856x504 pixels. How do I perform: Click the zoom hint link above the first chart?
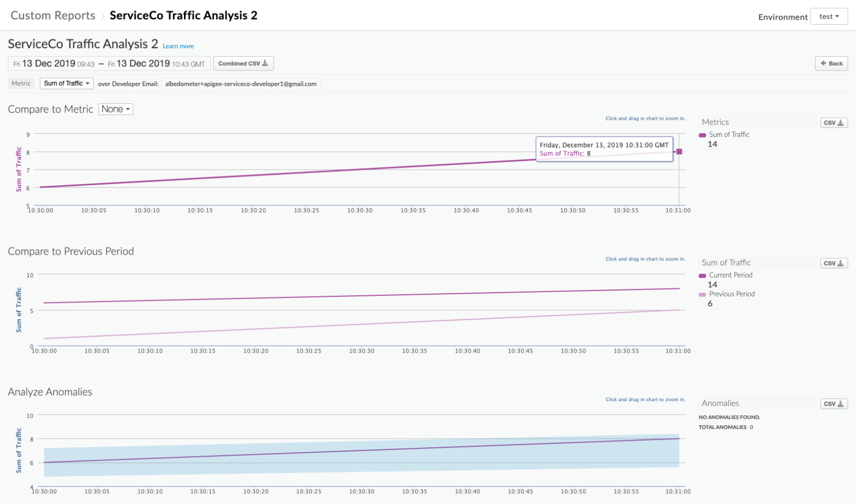(645, 118)
